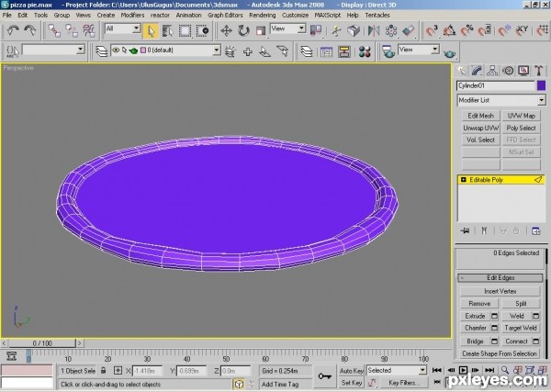Viewport: 551px width, 392px height.
Task: Open Material Editor colored spheres icon
Action: [x=365, y=52]
